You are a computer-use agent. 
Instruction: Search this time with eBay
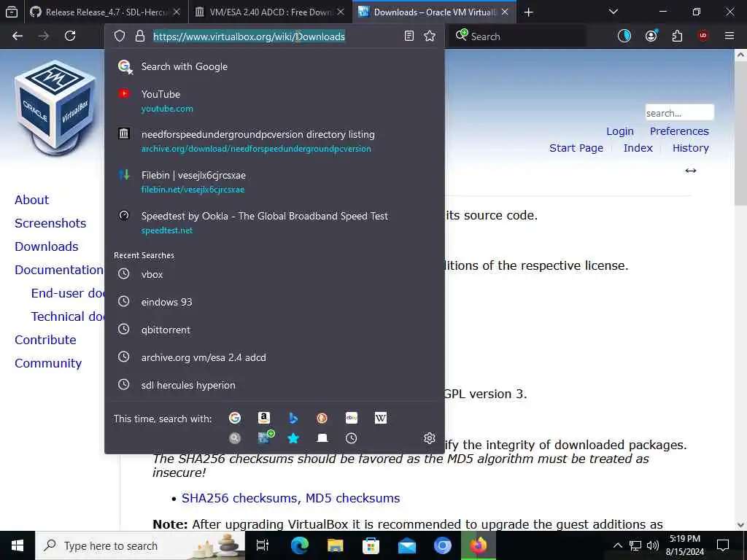[x=352, y=418]
